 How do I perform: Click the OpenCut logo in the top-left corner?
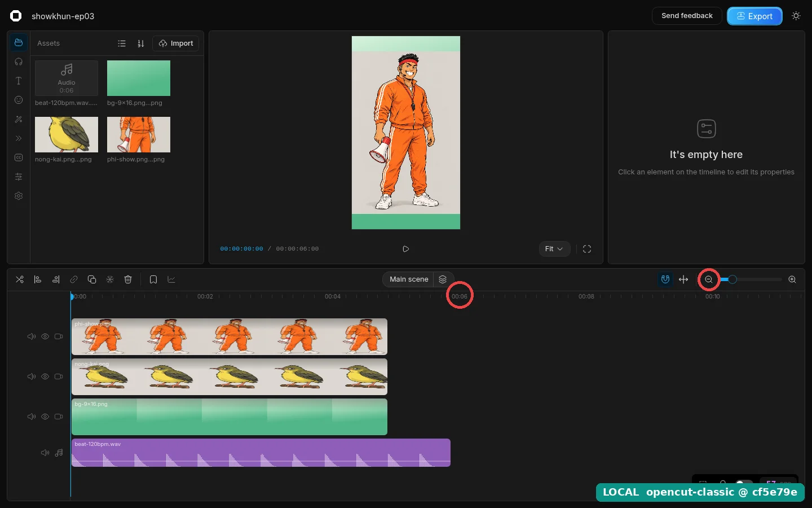(16, 16)
